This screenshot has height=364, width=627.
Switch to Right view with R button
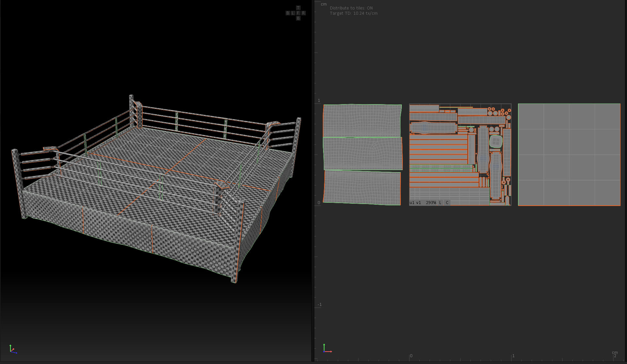[x=303, y=13]
